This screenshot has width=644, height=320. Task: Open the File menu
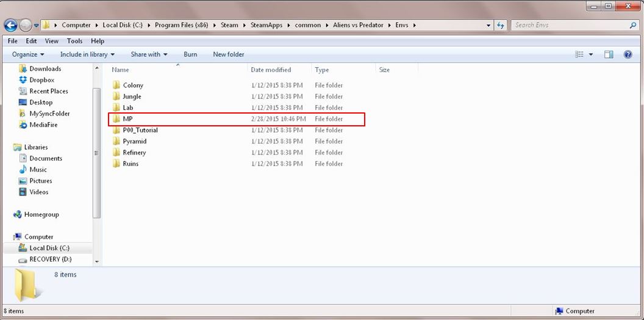[13, 41]
